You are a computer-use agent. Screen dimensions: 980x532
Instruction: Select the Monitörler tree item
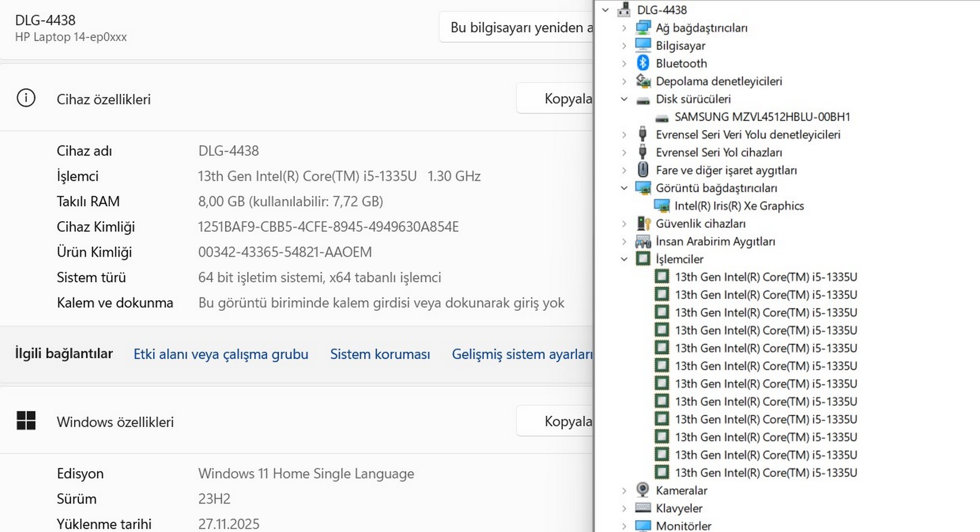(683, 526)
